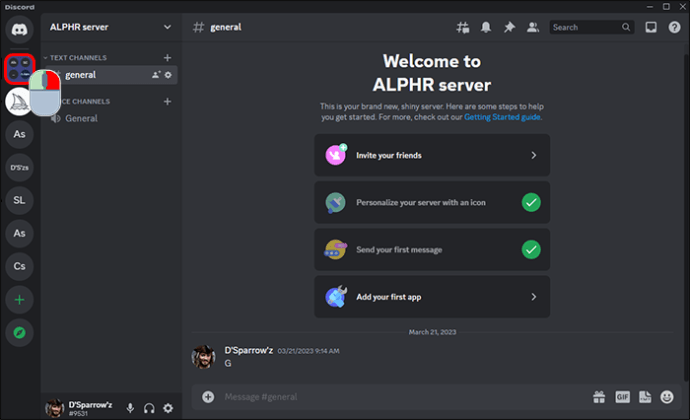Click Add your first app card

tap(432, 297)
